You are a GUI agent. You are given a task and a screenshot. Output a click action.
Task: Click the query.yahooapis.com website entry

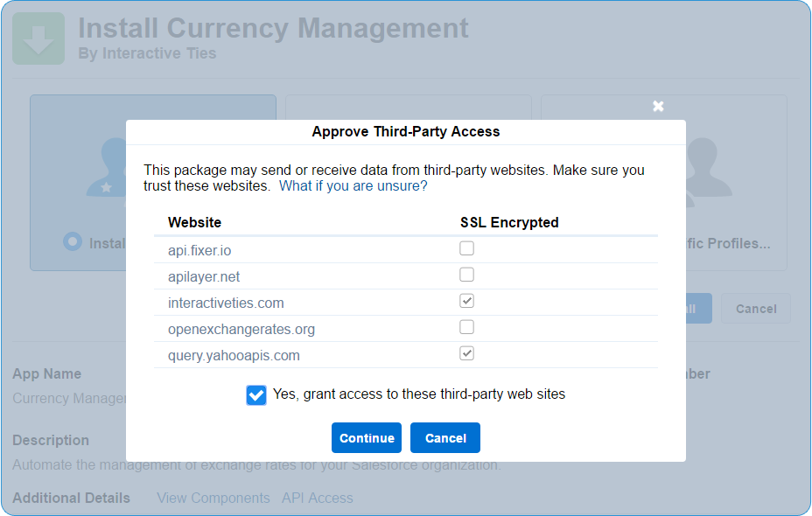pyautogui.click(x=234, y=356)
